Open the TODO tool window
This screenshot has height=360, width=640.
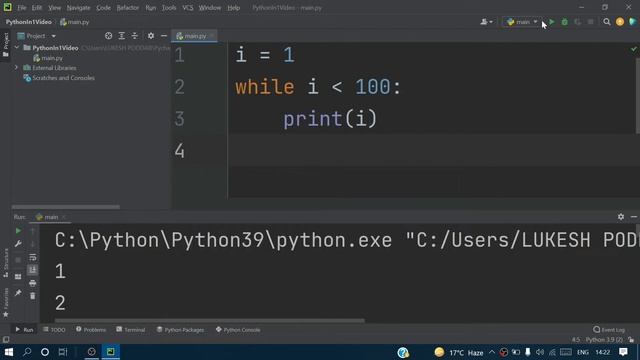[x=54, y=329]
